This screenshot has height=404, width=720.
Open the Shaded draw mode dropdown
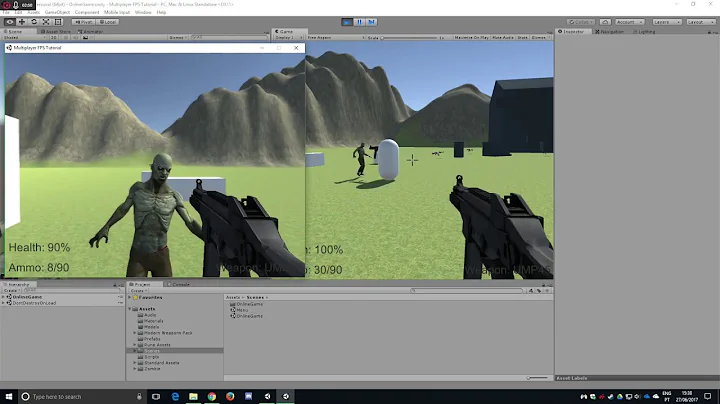coord(24,38)
